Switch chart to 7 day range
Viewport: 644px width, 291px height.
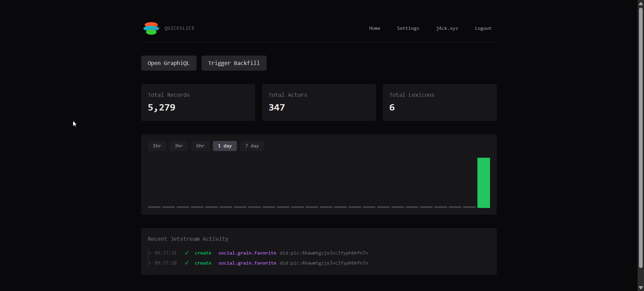252,146
